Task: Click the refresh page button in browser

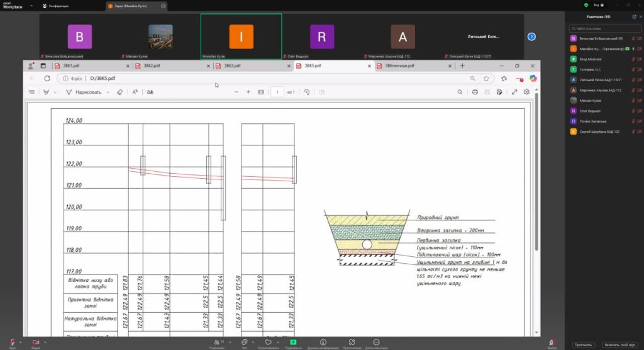Action: 47,79
